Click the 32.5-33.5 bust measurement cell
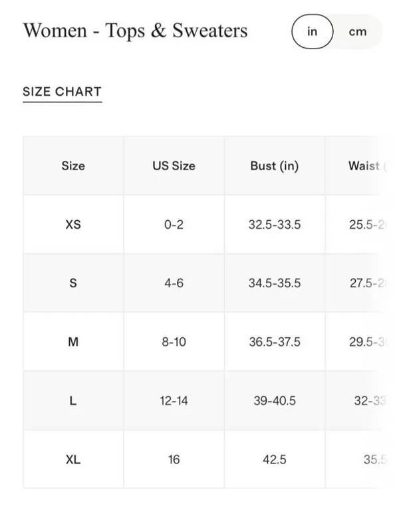The width and height of the screenshot is (399, 532). pyautogui.click(x=275, y=224)
